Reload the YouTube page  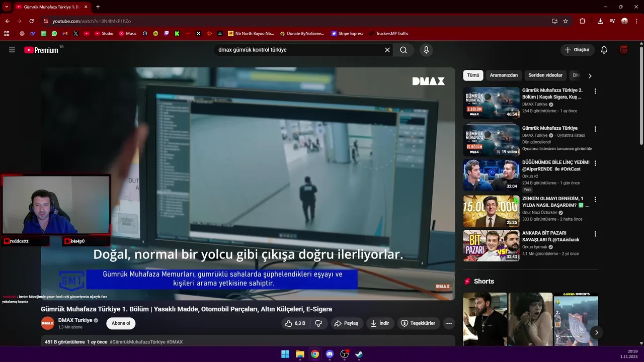click(31, 21)
